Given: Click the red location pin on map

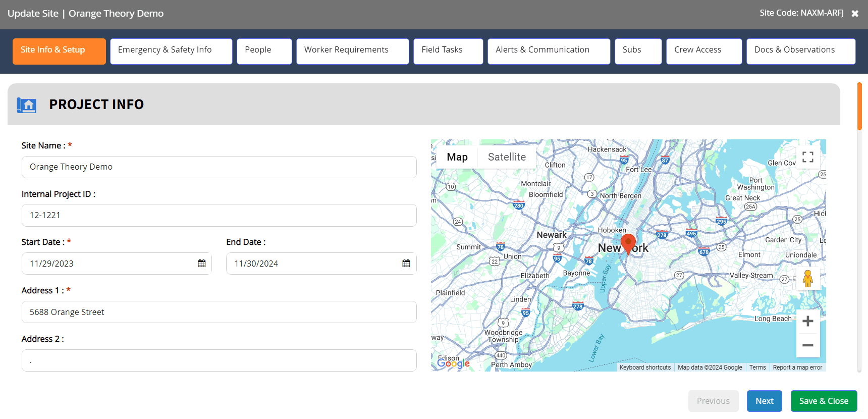Looking at the screenshot, I should (628, 244).
